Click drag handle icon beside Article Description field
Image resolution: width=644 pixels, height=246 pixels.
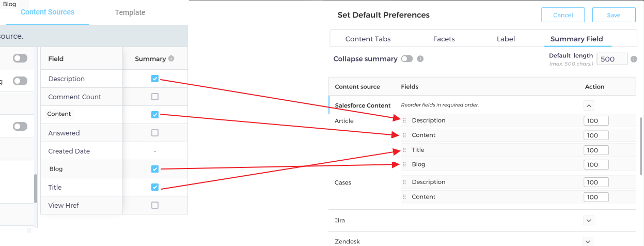coord(404,120)
